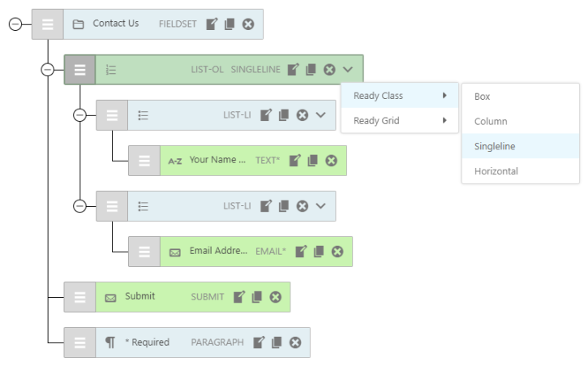Select the Email Address tree item
Viewport: 588px width, 366px height.
217,252
